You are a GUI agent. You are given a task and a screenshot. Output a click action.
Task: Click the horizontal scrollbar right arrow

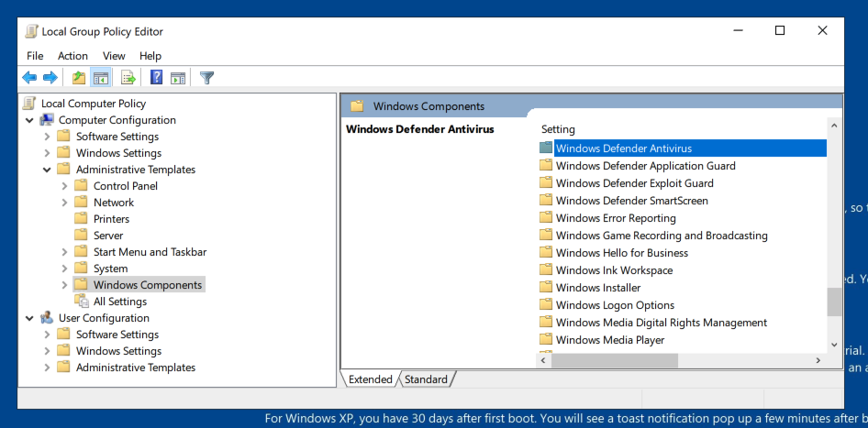tap(818, 360)
